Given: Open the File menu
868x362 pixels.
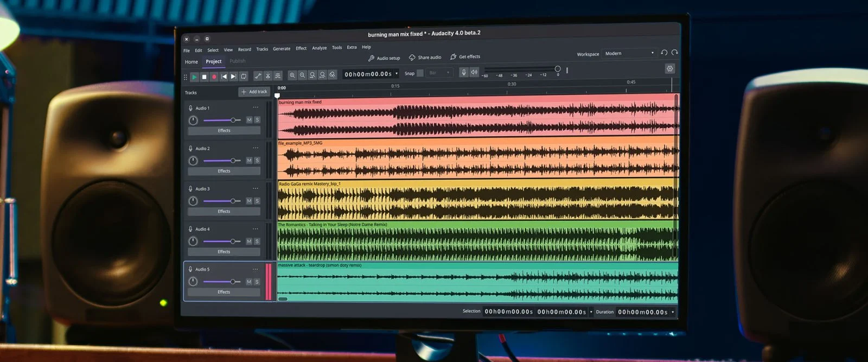Looking at the screenshot, I should point(187,50).
